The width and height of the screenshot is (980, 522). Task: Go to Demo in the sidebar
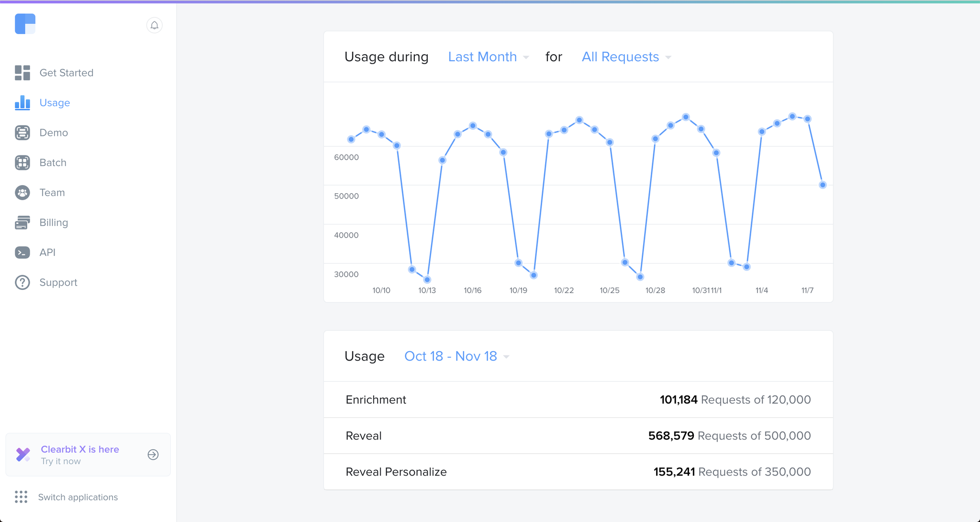click(x=54, y=133)
